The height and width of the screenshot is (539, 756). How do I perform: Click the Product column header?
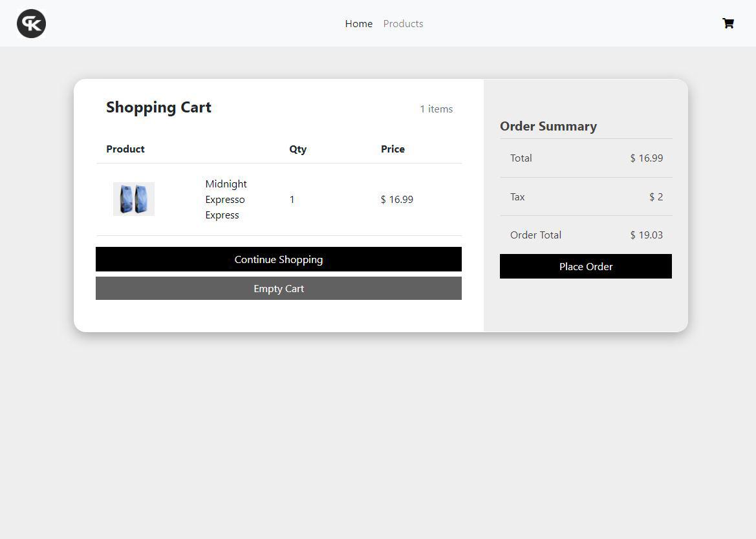[125, 149]
